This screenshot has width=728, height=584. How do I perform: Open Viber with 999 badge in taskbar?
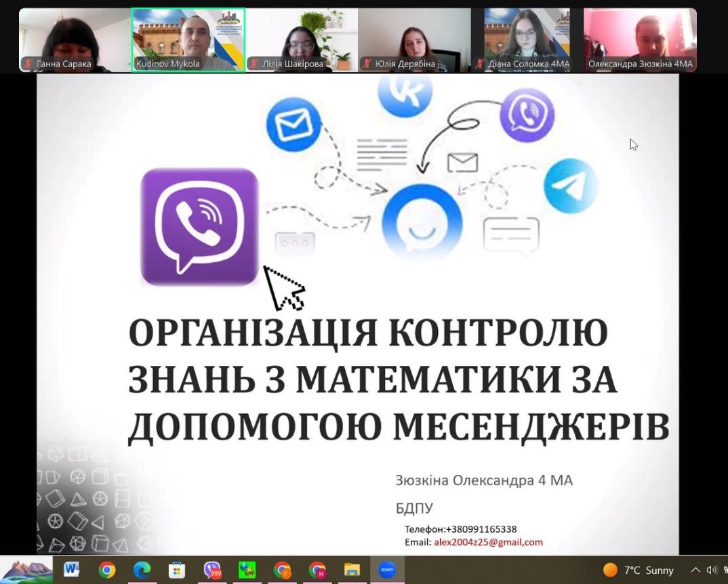coord(212,570)
